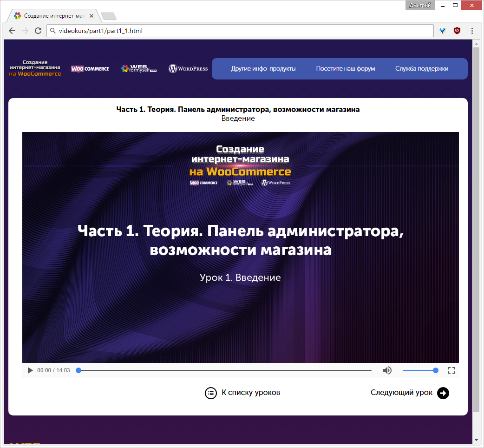
Task: Click the 'Дмитрий' profile button
Action: pos(420,5)
